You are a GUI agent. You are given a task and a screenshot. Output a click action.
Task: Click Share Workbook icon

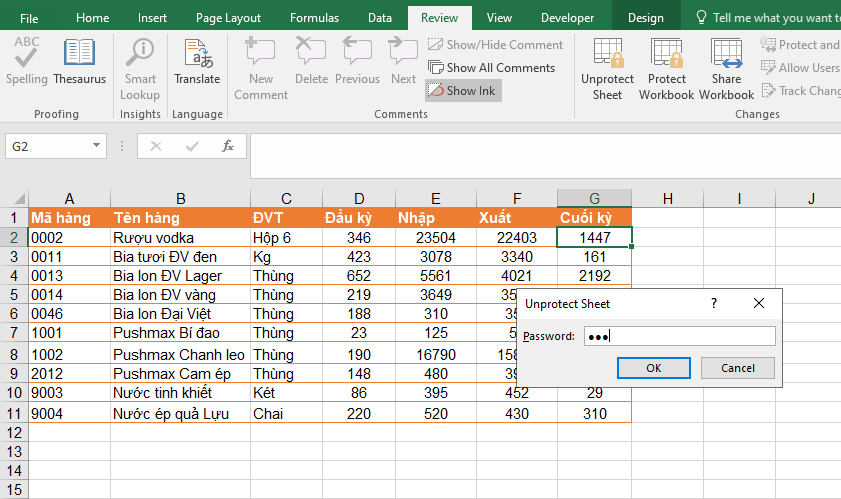tap(726, 68)
